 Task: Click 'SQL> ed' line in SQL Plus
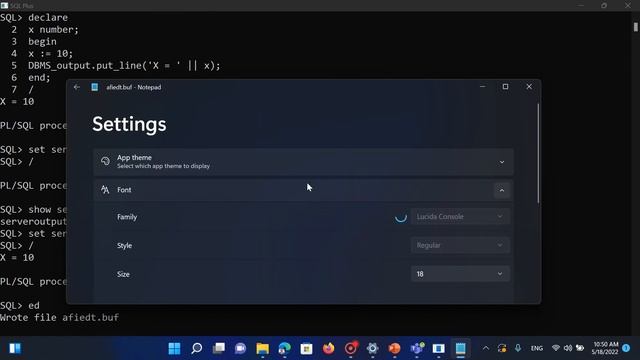coord(20,305)
